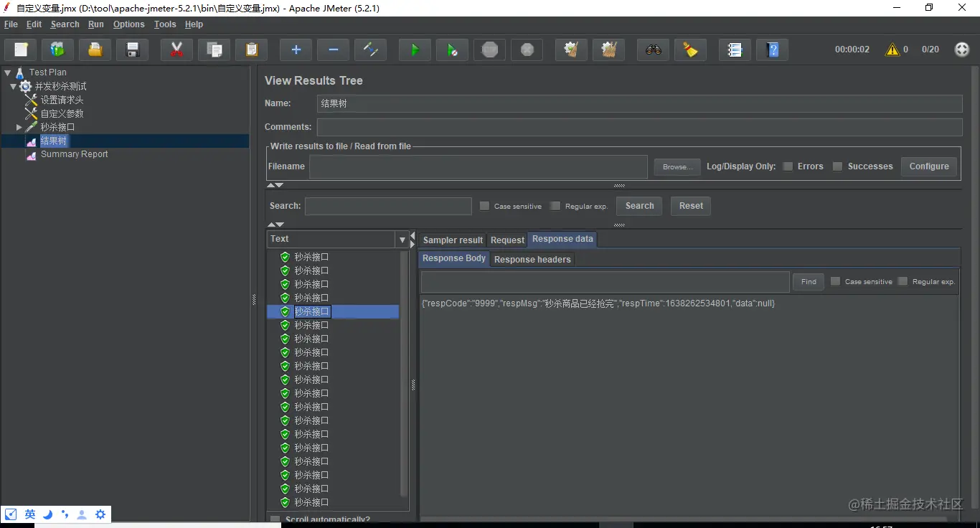Enable the Errors only checkbox
Viewport: 980px width, 528px height.
coord(788,166)
